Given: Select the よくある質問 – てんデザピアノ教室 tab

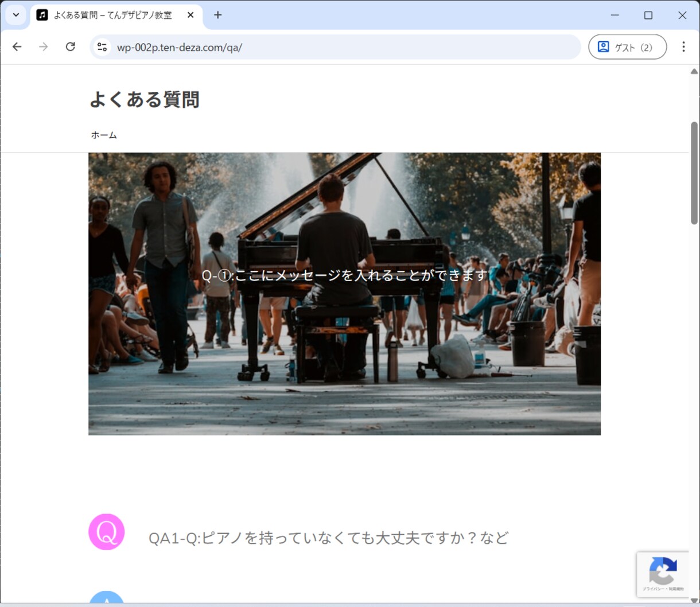Looking at the screenshot, I should click(116, 15).
